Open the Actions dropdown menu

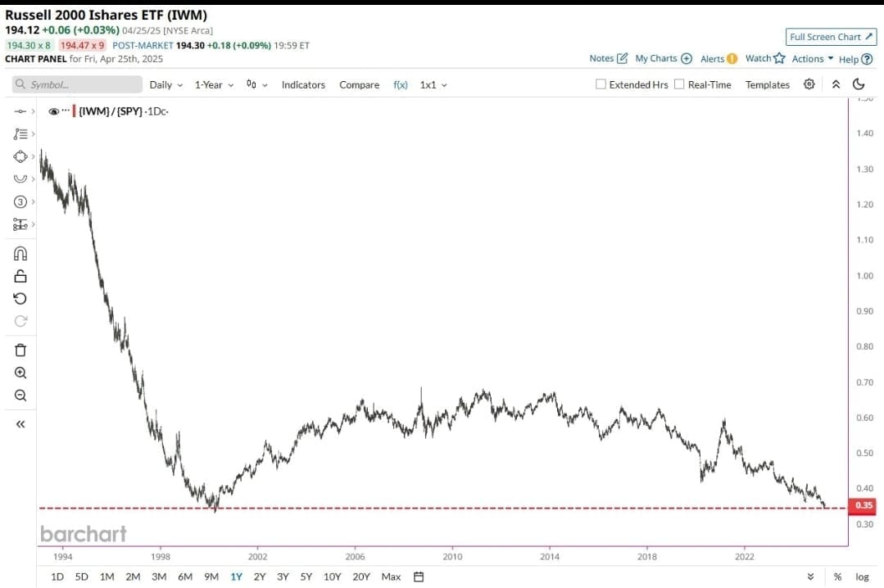[812, 59]
